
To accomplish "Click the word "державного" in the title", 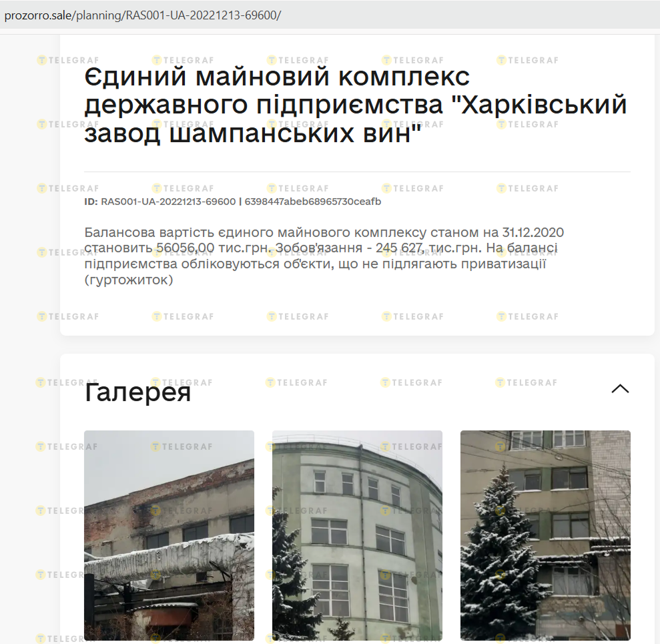I will click(172, 105).
